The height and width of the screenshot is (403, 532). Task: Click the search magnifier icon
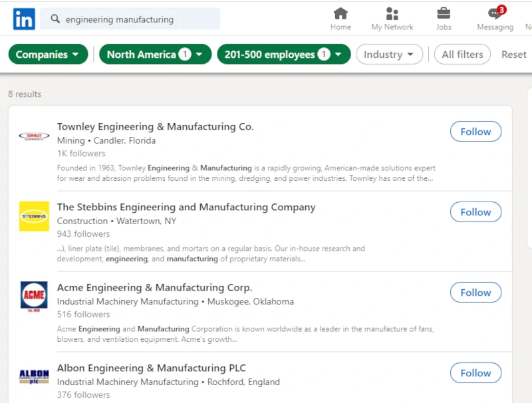pos(55,19)
